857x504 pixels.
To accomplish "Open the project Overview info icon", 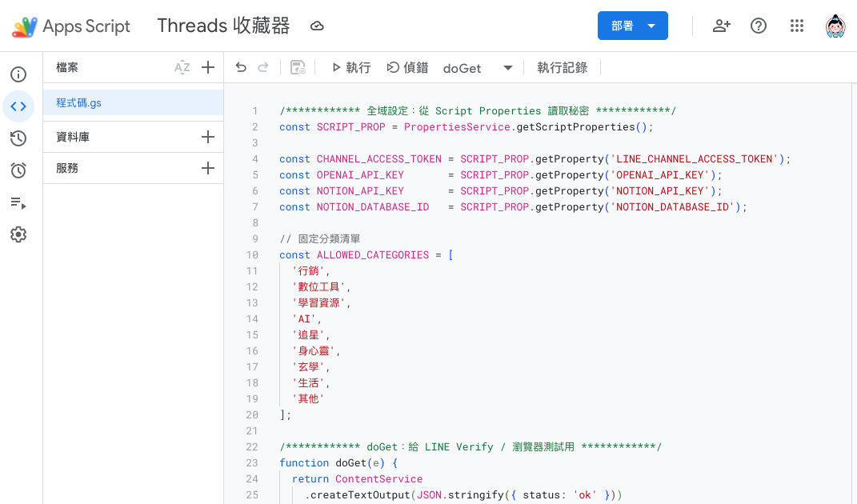I will pyautogui.click(x=18, y=74).
